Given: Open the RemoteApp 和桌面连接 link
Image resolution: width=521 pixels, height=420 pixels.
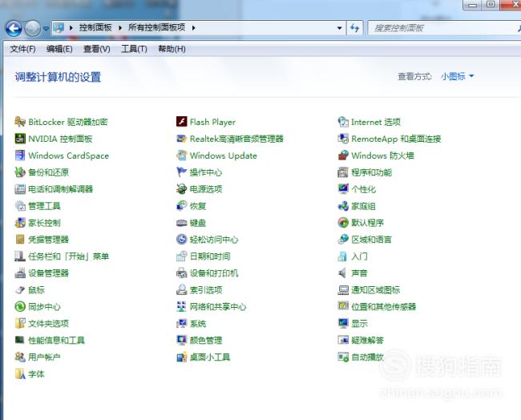Looking at the screenshot, I should click(x=396, y=139).
